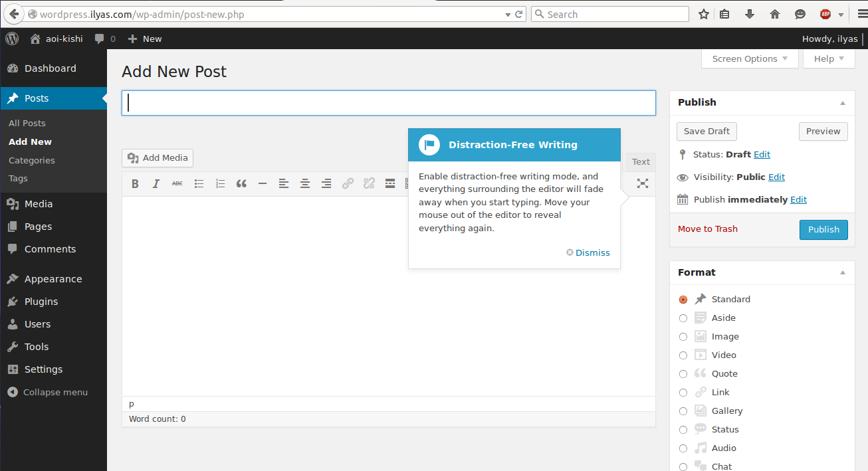Insert a bulleted list

tap(199, 184)
